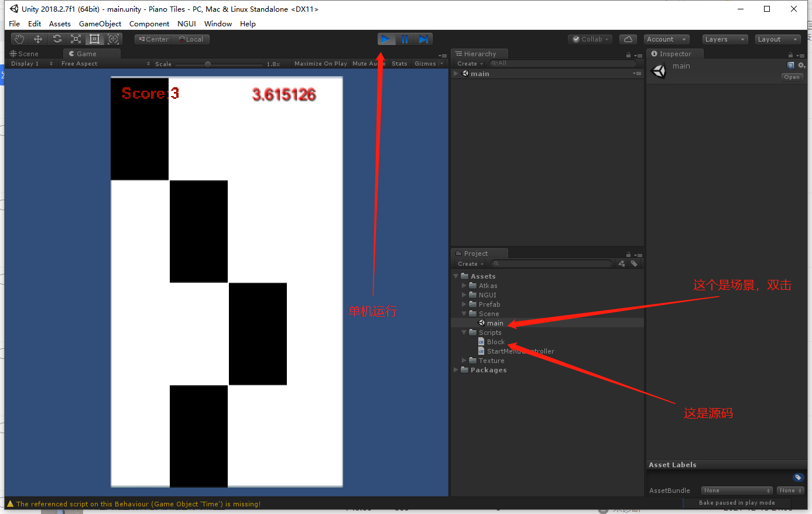Select the Scale tool icon
This screenshot has width=812, height=514.
[x=76, y=39]
